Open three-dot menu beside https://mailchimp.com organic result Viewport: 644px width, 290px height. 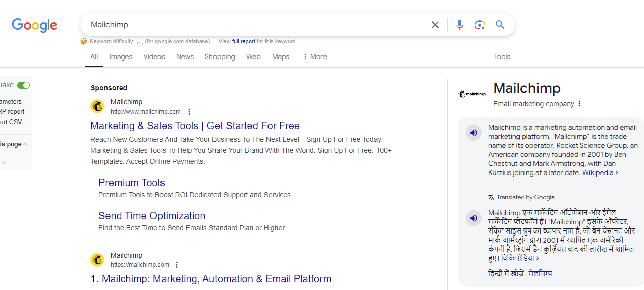(x=176, y=265)
